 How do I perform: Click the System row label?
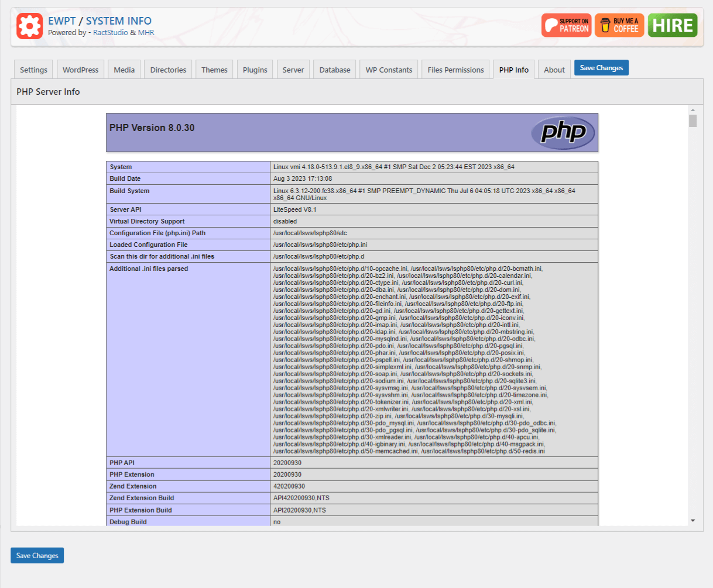click(x=121, y=167)
